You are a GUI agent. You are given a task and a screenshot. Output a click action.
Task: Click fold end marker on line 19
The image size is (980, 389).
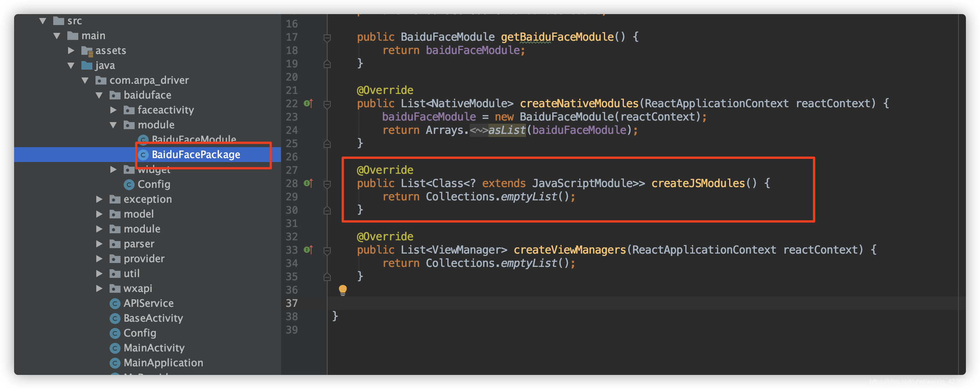327,64
